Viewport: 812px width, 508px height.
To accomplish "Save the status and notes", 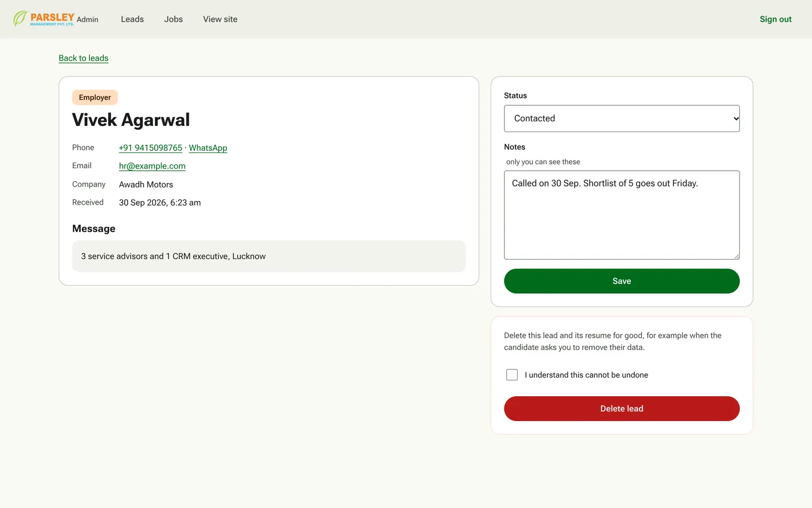I will click(x=622, y=281).
